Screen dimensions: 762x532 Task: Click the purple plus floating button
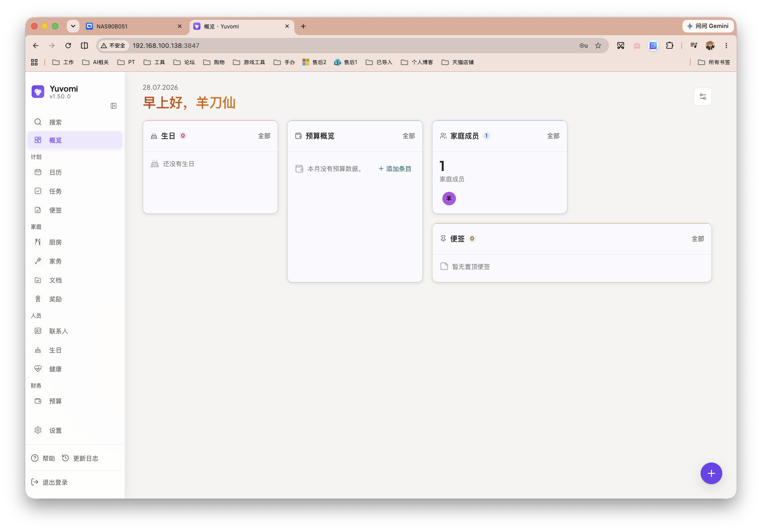click(x=711, y=473)
